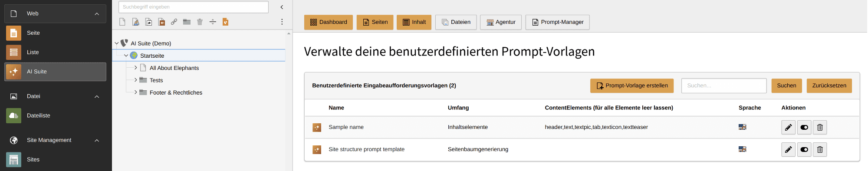868x171 pixels.
Task: Collapse the Startseite tree node
Action: coord(126,56)
